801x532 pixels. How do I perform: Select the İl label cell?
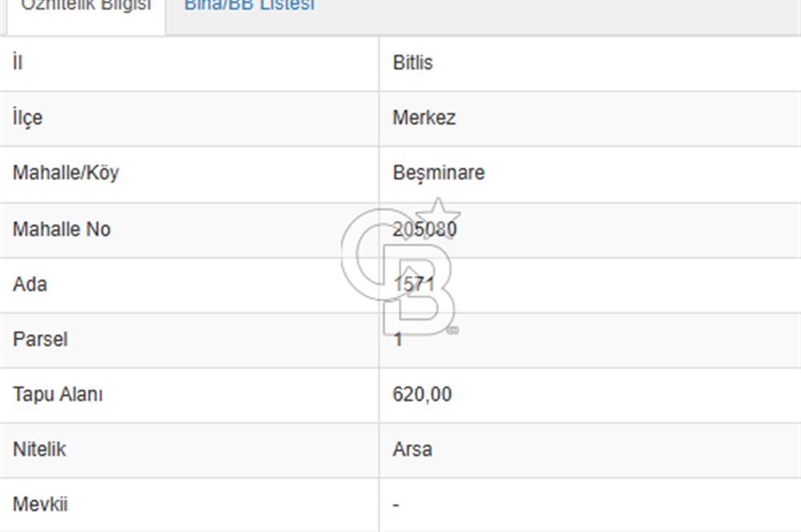(18, 62)
